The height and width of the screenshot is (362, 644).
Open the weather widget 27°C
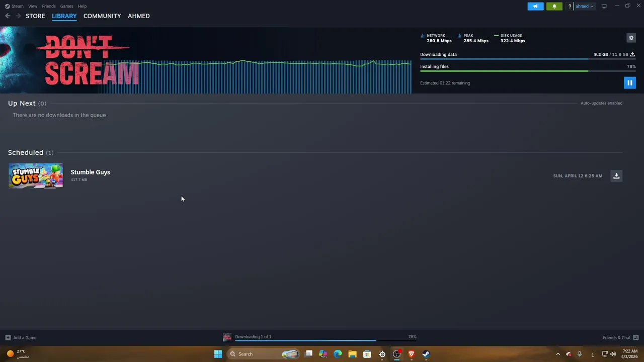coord(17,354)
